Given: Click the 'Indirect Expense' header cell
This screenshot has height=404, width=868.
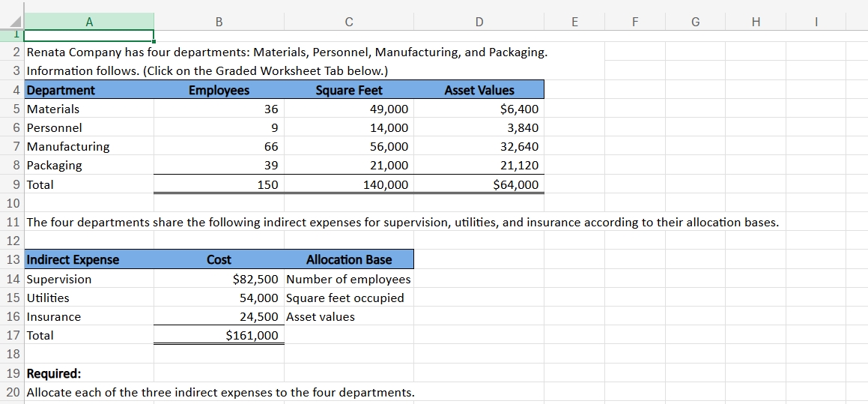Looking at the screenshot, I should point(89,260).
